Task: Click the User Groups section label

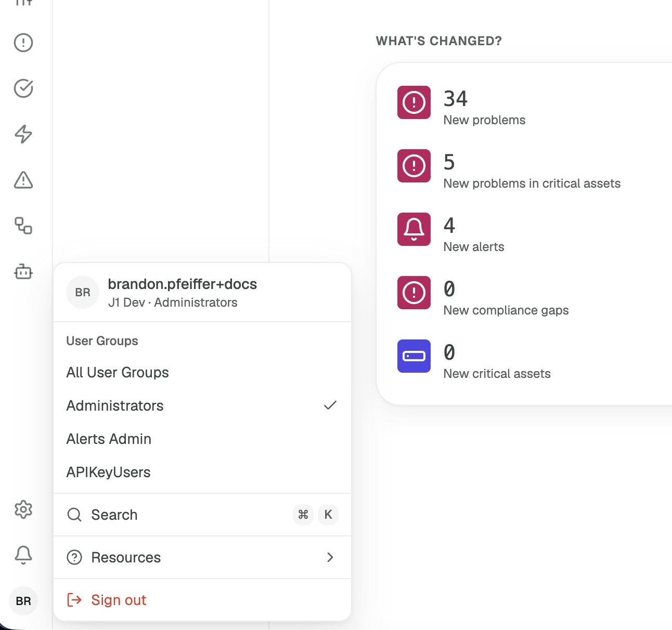Action: [102, 341]
